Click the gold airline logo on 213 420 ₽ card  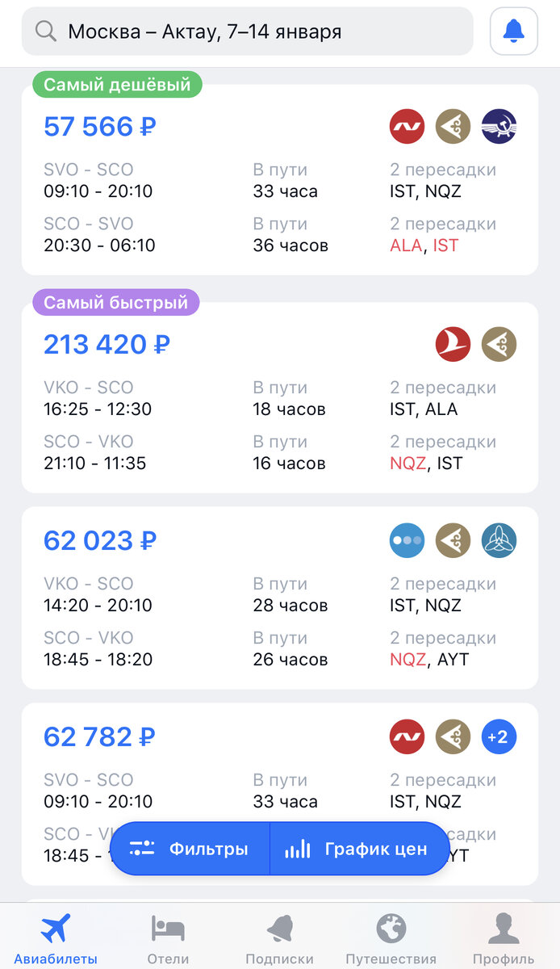click(499, 344)
